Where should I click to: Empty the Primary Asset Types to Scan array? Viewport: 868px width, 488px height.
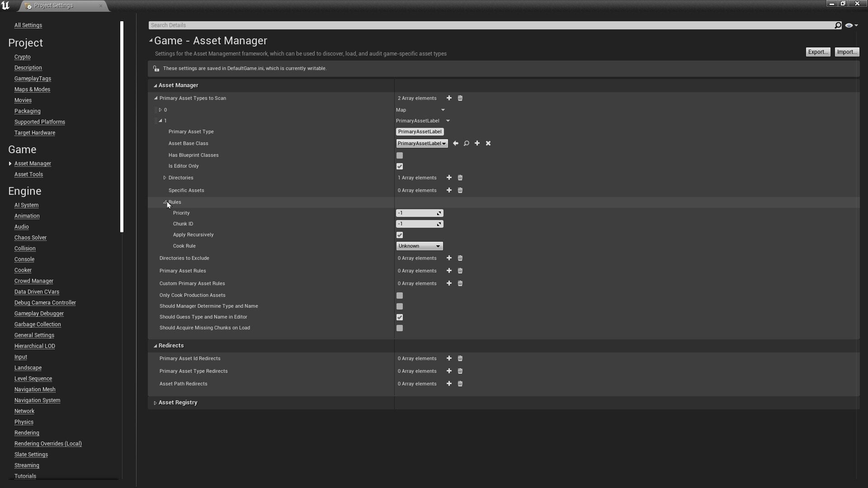(460, 98)
